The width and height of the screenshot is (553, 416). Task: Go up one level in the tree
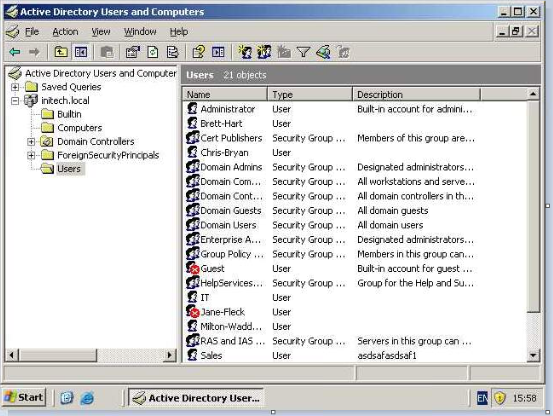click(x=61, y=52)
